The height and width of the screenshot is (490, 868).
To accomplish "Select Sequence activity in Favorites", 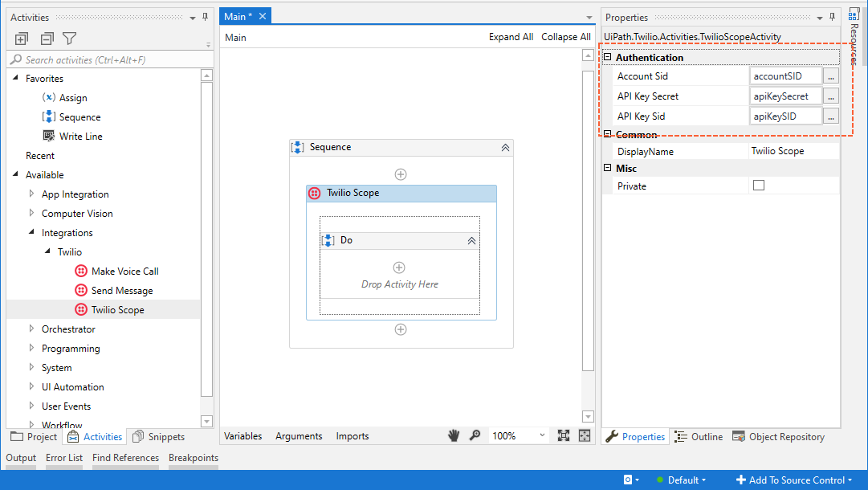I will point(71,116).
